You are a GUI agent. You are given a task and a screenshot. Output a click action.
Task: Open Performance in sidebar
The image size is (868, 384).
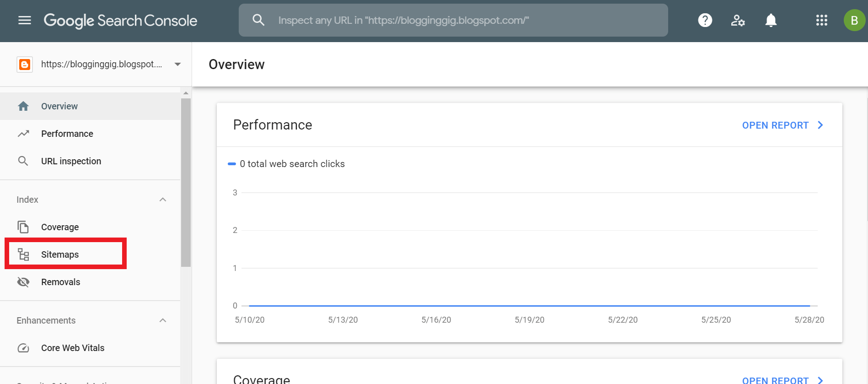(90, 134)
